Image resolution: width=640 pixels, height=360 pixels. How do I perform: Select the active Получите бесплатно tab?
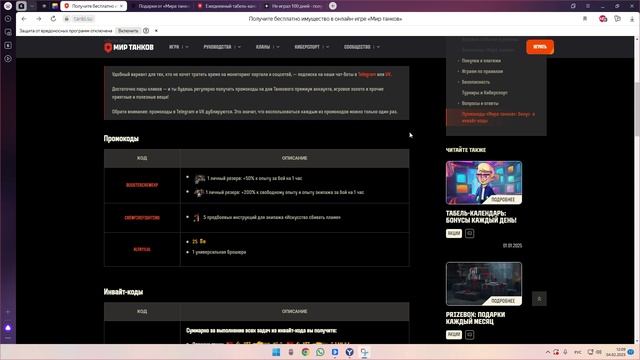click(94, 6)
